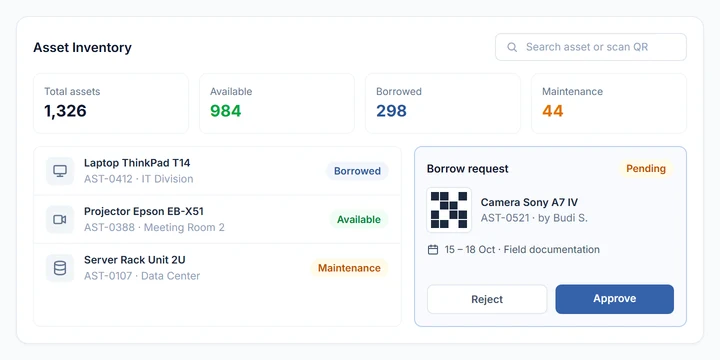Open the QR code thumbnail for Camera Sony

[449, 210]
